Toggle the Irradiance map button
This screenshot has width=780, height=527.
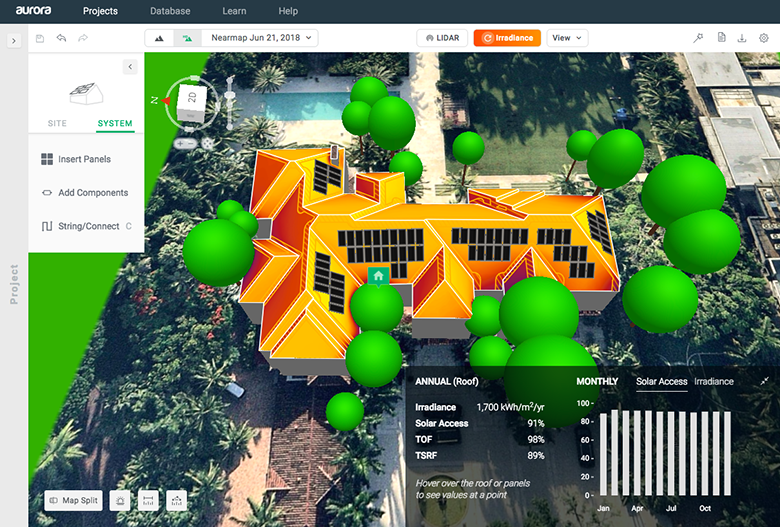507,38
